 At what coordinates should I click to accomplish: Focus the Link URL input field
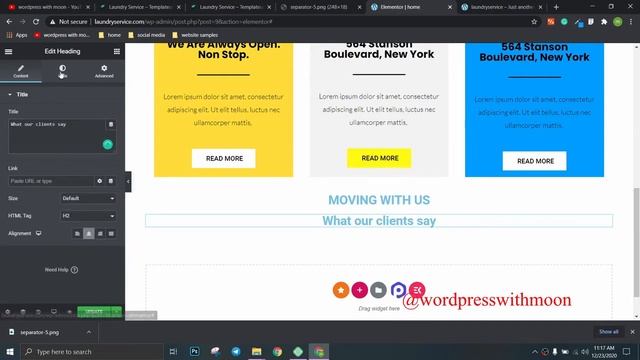tap(51, 181)
